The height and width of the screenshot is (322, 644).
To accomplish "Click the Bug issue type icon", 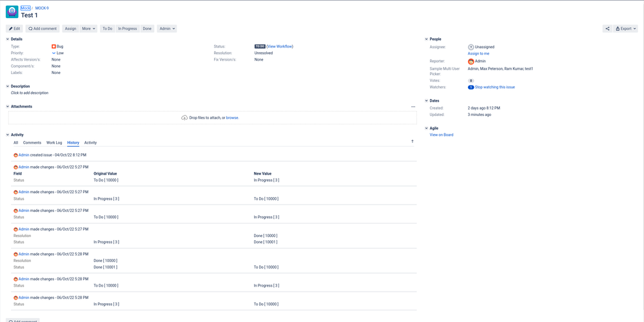I will click(54, 47).
